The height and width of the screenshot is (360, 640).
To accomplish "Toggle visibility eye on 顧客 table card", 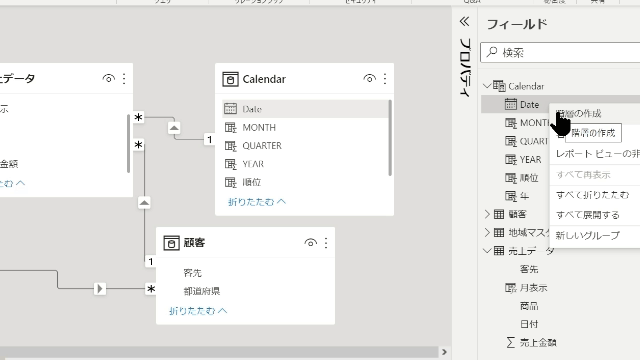I will coord(311,243).
